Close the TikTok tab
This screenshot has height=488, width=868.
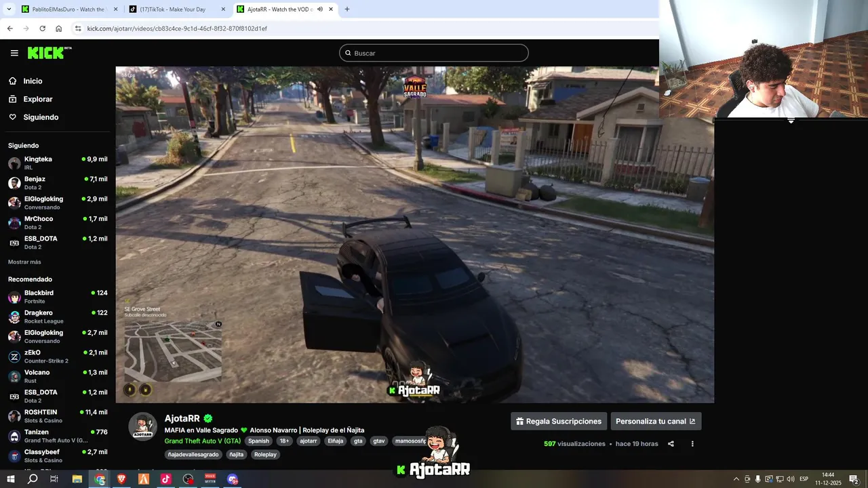point(223,9)
